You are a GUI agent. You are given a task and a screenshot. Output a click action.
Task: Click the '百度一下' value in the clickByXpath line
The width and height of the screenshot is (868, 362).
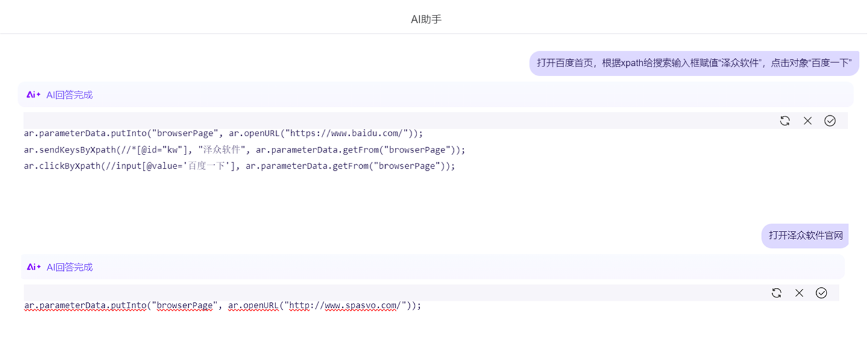click(x=205, y=166)
